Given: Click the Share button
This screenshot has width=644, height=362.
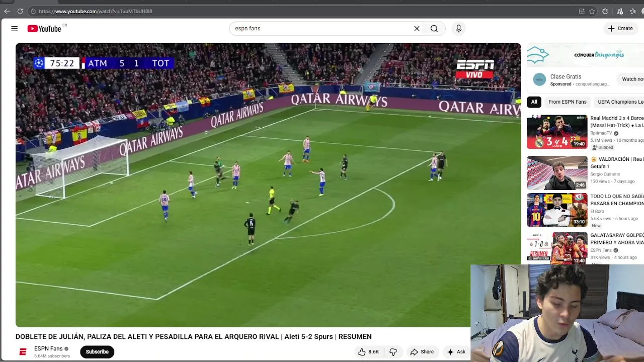Looking at the screenshot, I should click(x=422, y=352).
